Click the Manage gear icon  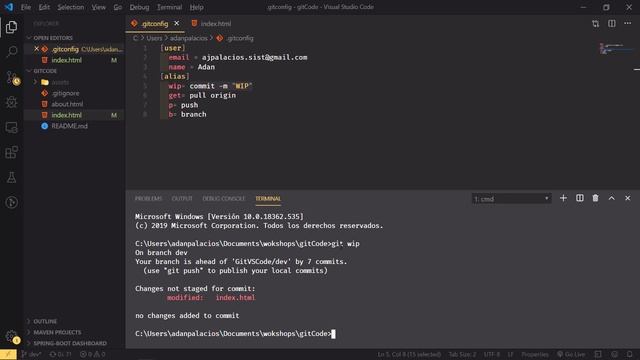tap(11, 337)
